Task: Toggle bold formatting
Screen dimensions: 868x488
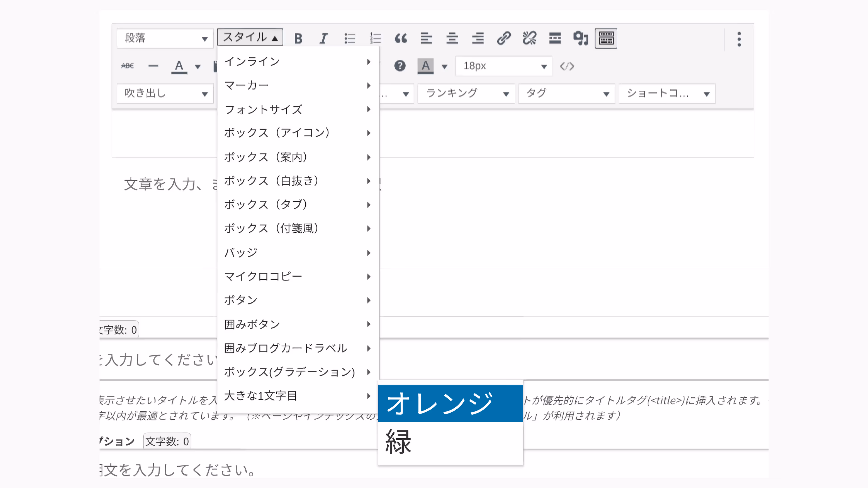Action: click(x=298, y=38)
